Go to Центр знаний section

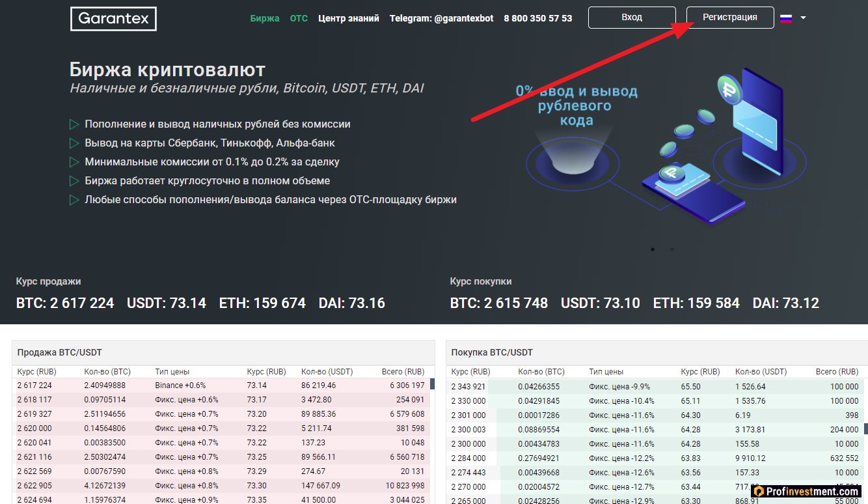point(349,18)
